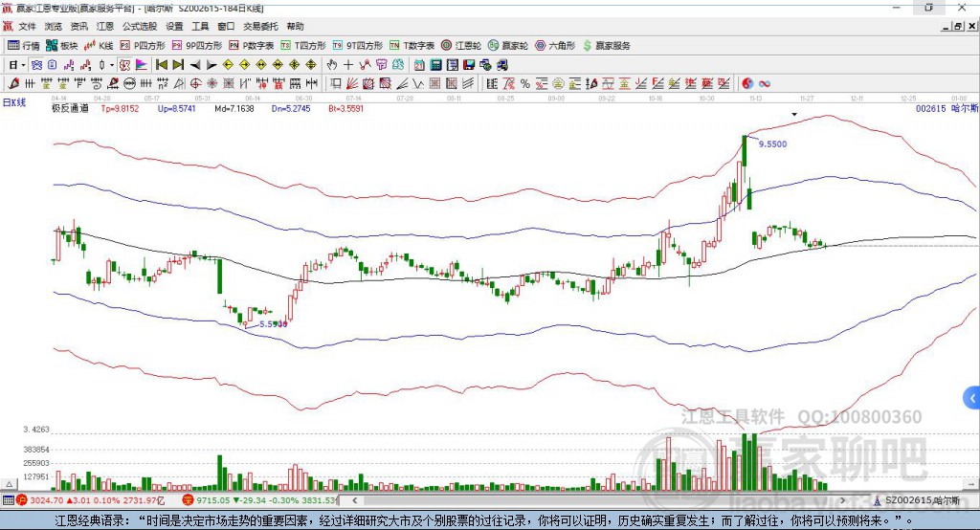Restore the inner chart window
Viewport: 980px width, 530px height.
tap(959, 26)
